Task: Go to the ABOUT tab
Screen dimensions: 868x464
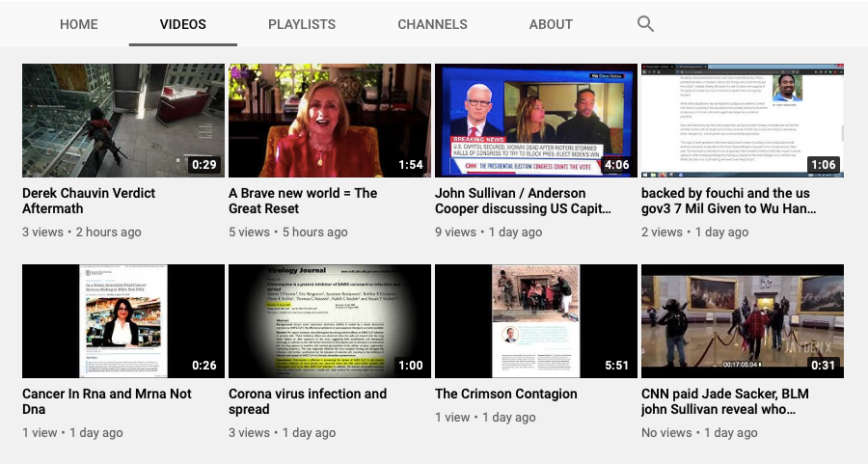Action: [551, 24]
